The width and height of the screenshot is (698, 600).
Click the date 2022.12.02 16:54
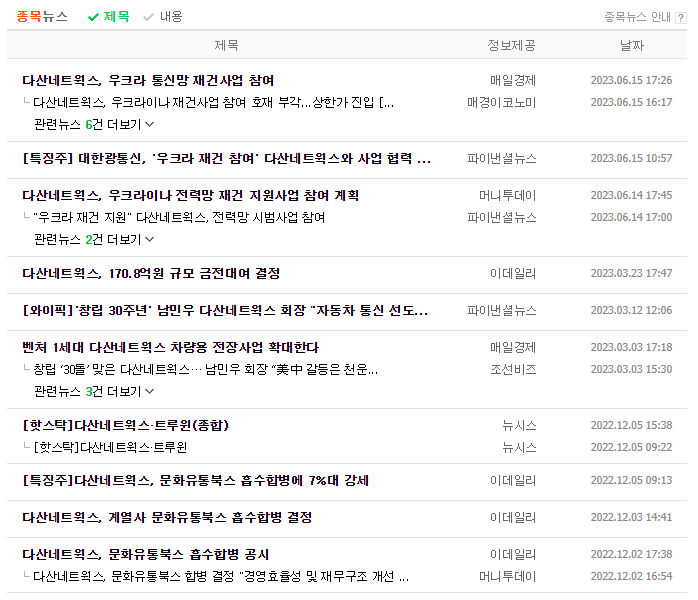click(631, 576)
